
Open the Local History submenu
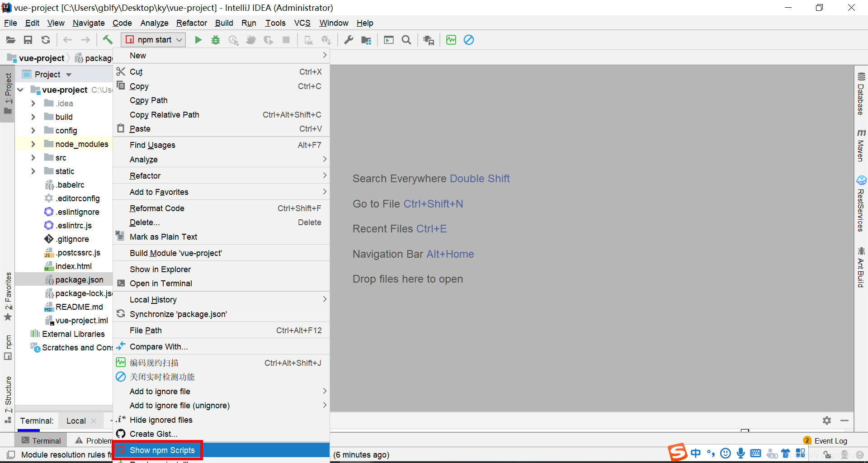tap(221, 300)
